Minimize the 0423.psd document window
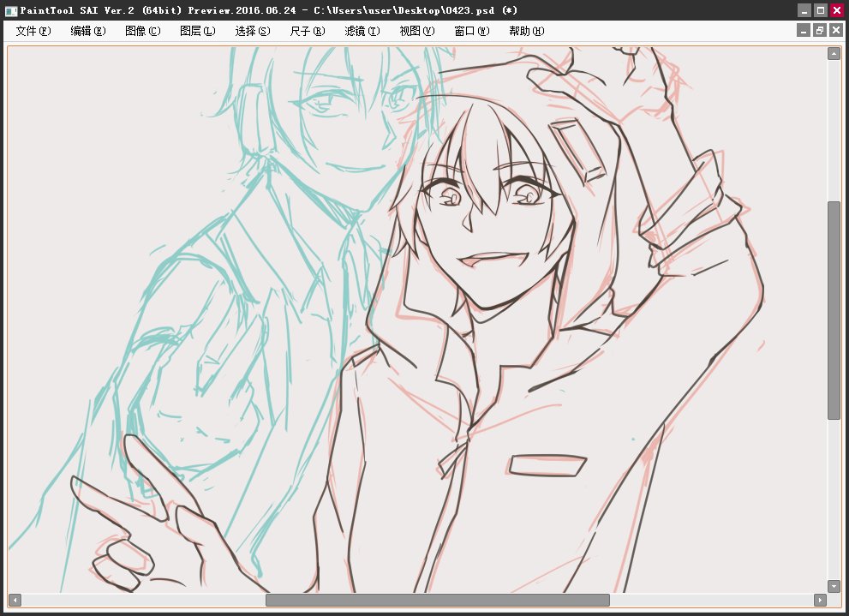Screen dimensions: 849x616 804,30
